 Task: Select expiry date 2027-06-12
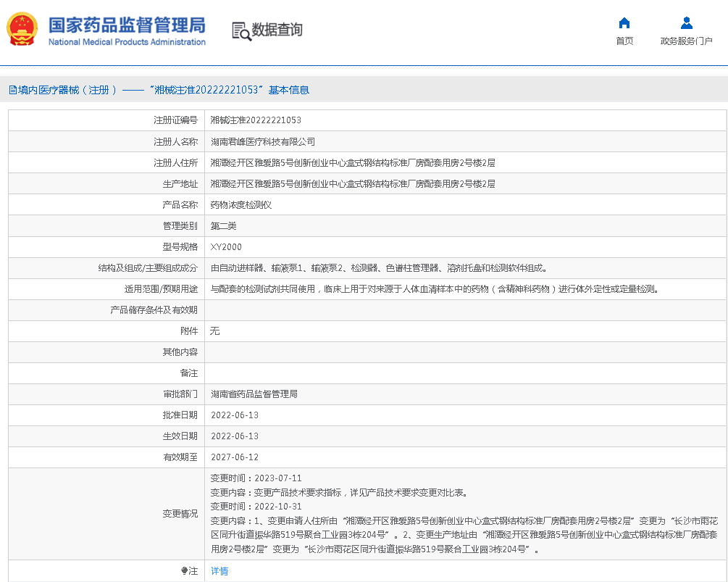click(x=235, y=457)
